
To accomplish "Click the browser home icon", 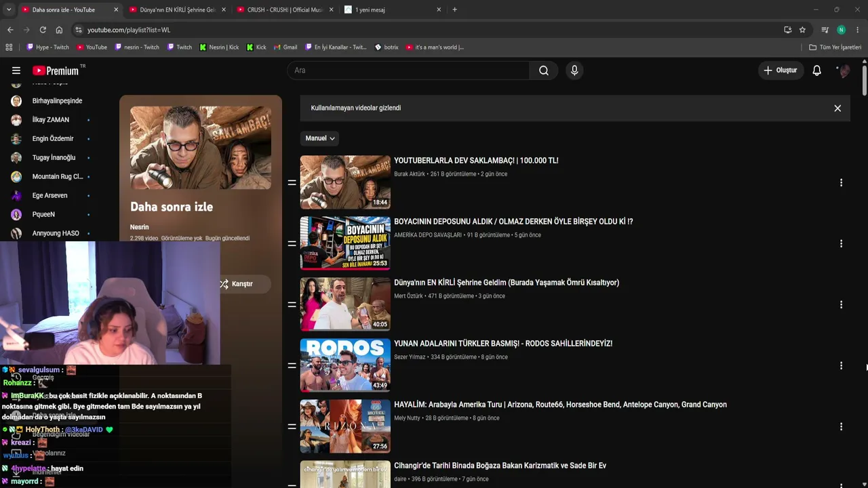I will (x=59, y=30).
